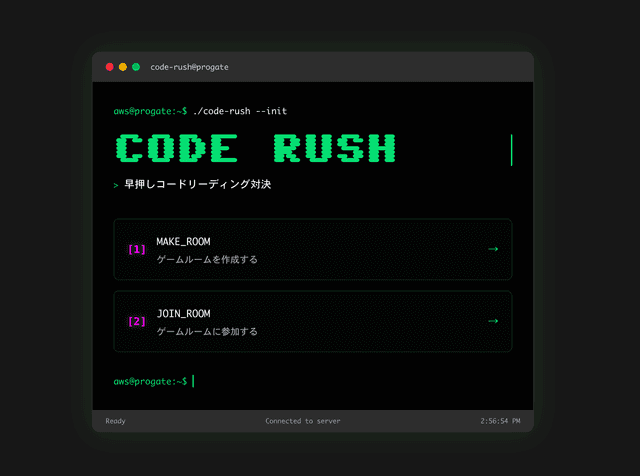Screen dimensions: 640x476
Task: Click the Ready status bar entry
Action: coord(116,421)
